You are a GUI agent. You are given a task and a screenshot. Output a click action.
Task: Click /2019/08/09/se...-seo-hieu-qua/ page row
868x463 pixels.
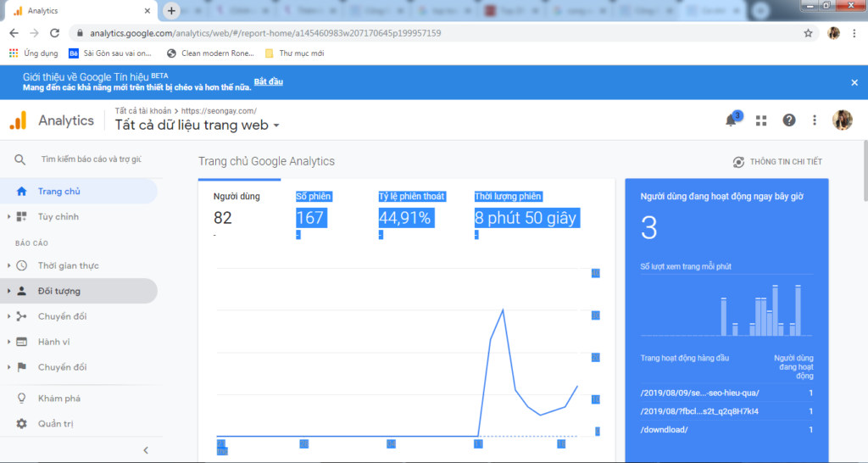pos(726,393)
